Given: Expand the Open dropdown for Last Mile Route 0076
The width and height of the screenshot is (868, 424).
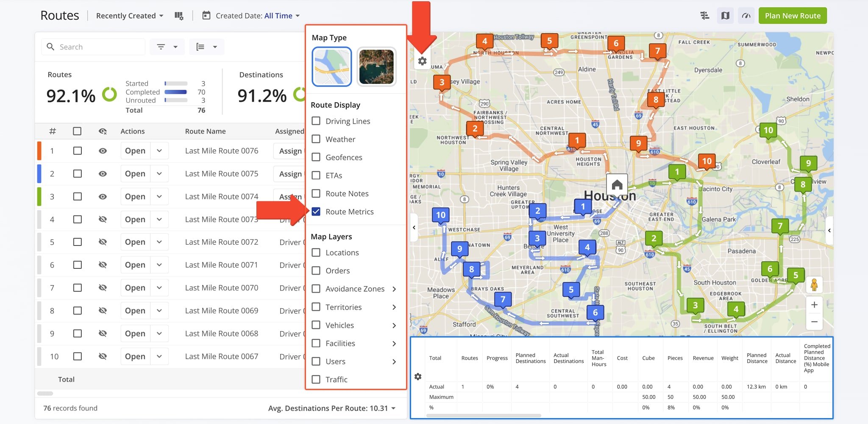Looking at the screenshot, I should [x=159, y=151].
